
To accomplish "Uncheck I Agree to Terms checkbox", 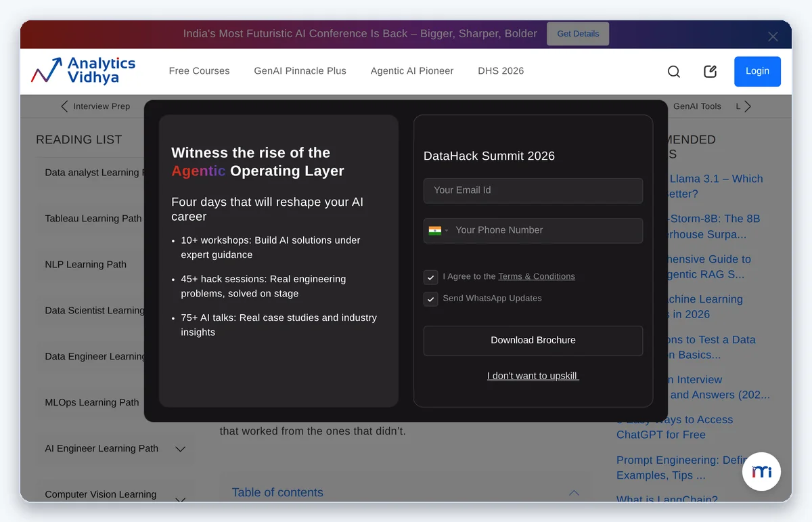I will [431, 277].
